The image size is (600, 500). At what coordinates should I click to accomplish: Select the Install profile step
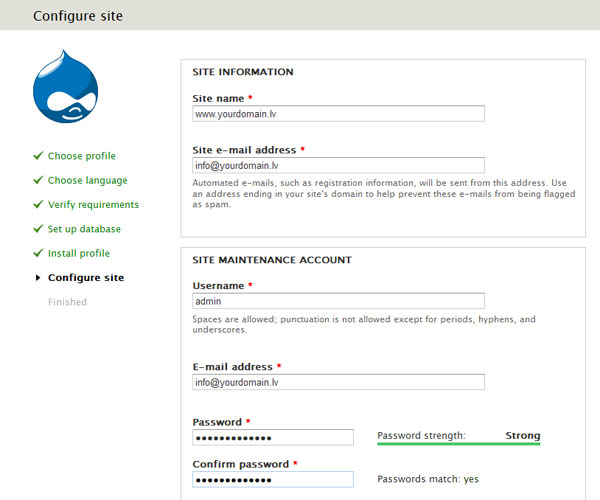(x=79, y=253)
